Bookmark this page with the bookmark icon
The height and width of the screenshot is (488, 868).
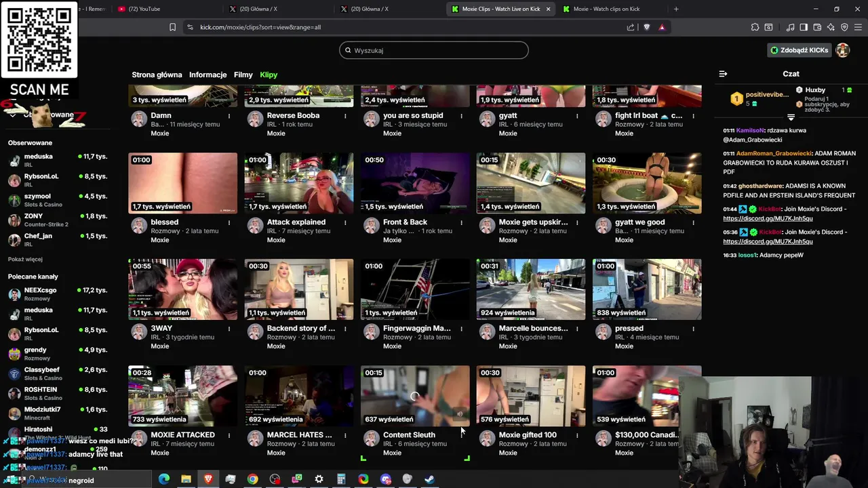coord(172,27)
